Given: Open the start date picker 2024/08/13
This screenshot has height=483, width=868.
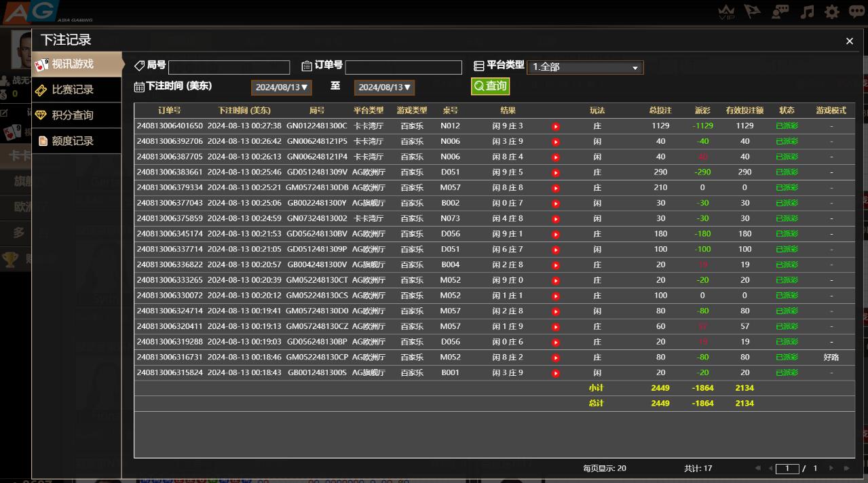Looking at the screenshot, I should [282, 88].
